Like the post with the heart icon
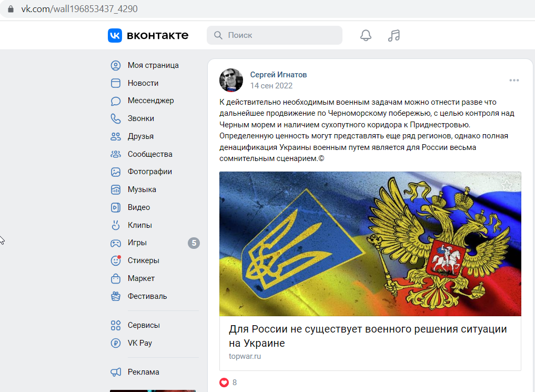 (224, 383)
